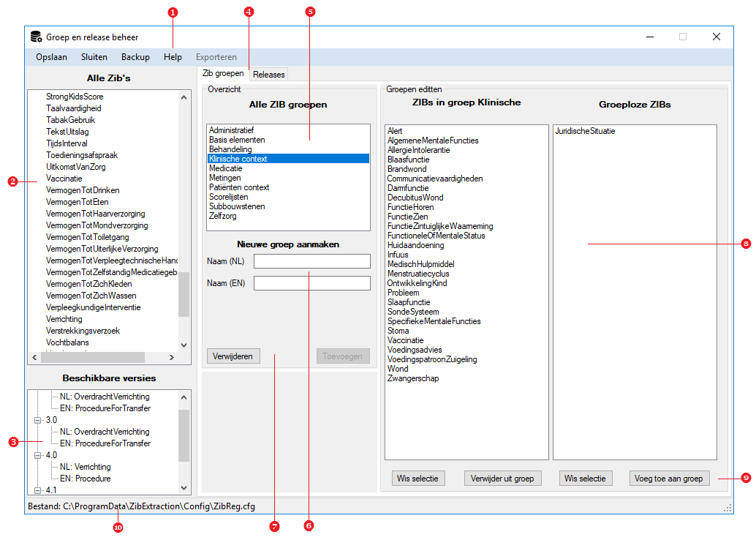The image size is (756, 540).
Task: Select EN: Procedure under version 4.0
Action: point(86,479)
